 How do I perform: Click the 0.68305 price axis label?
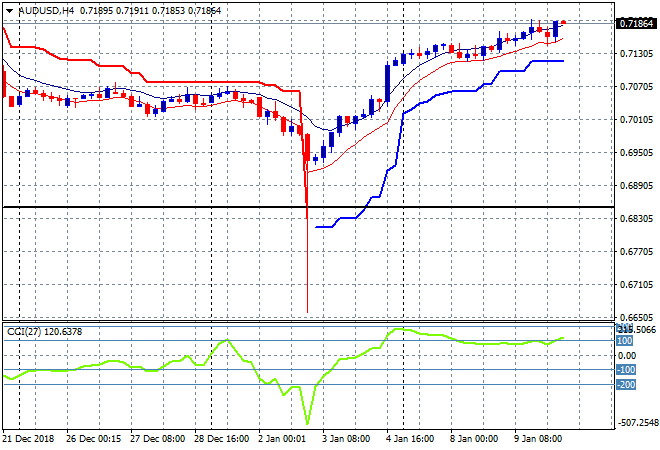point(636,218)
